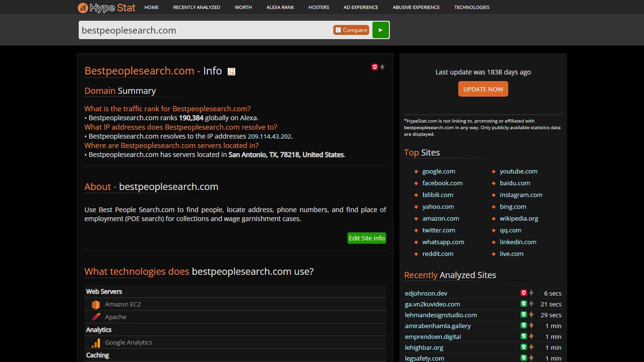Open the WORTH menu item
The height and width of the screenshot is (362, 644).
(x=243, y=8)
